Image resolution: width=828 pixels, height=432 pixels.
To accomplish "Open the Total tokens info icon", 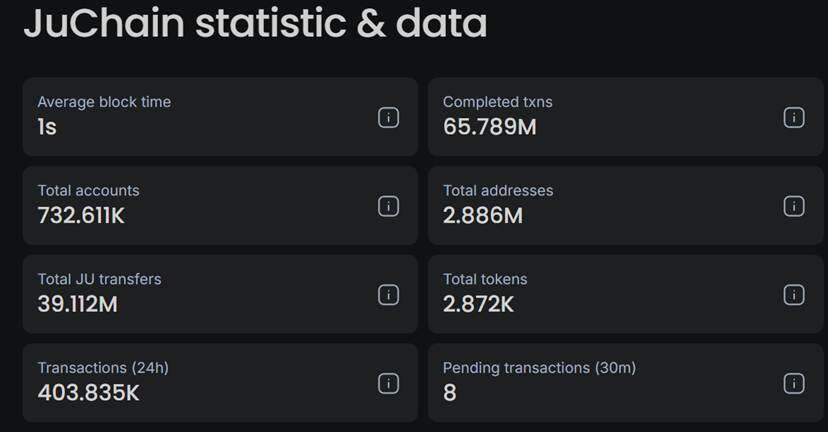I will 793,295.
